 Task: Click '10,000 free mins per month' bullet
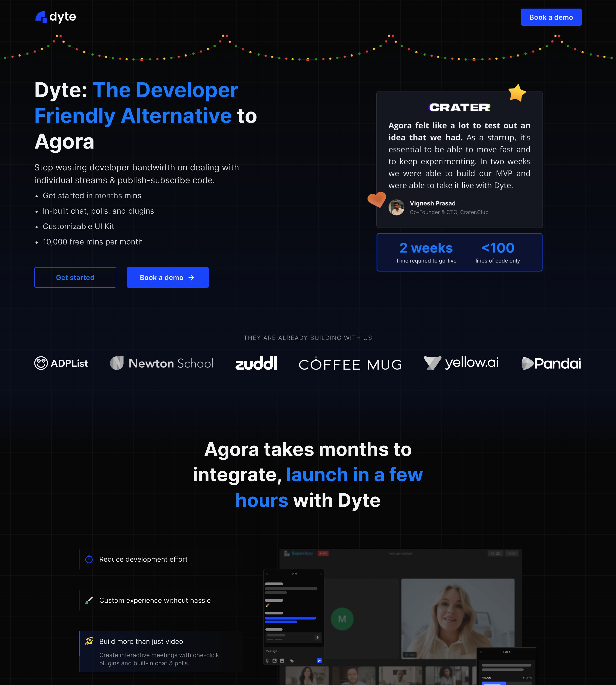[x=93, y=242]
